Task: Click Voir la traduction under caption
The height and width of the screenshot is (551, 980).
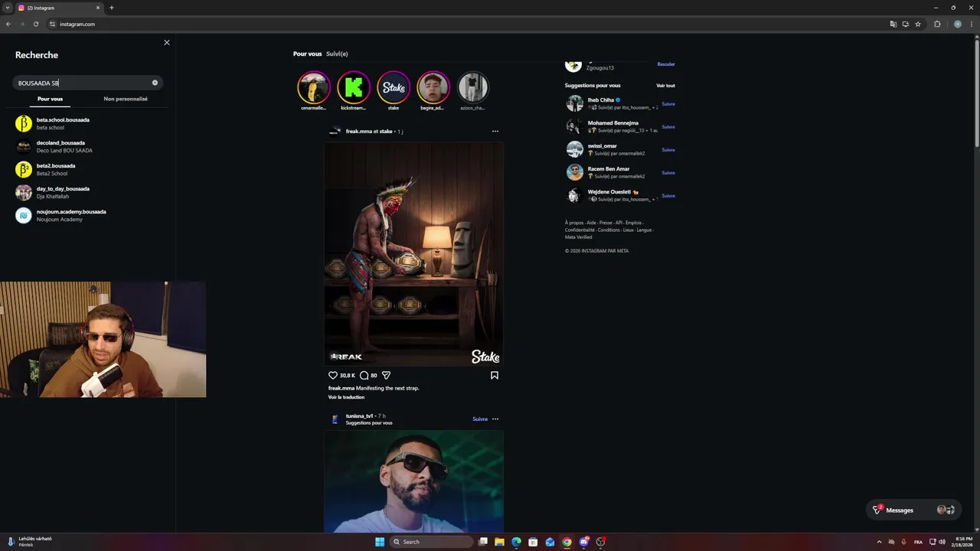Action: point(346,397)
